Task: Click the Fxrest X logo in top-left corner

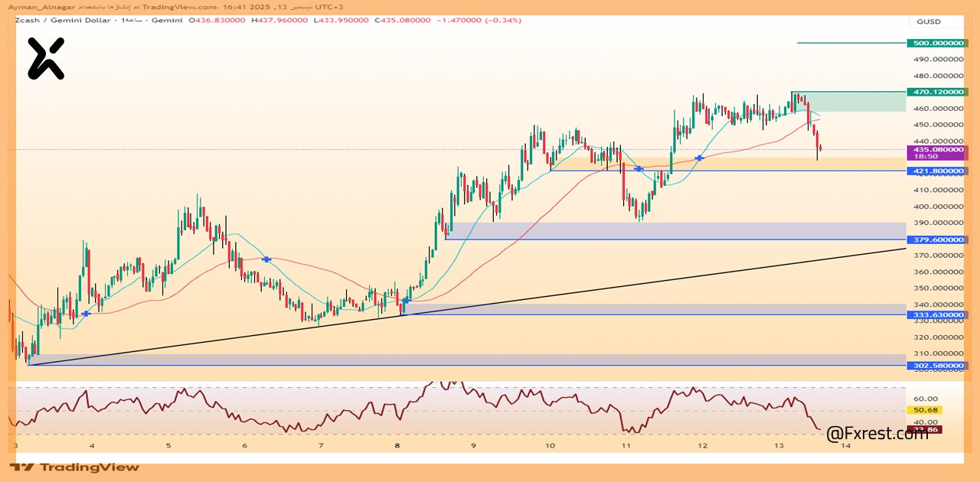Action: (47, 56)
